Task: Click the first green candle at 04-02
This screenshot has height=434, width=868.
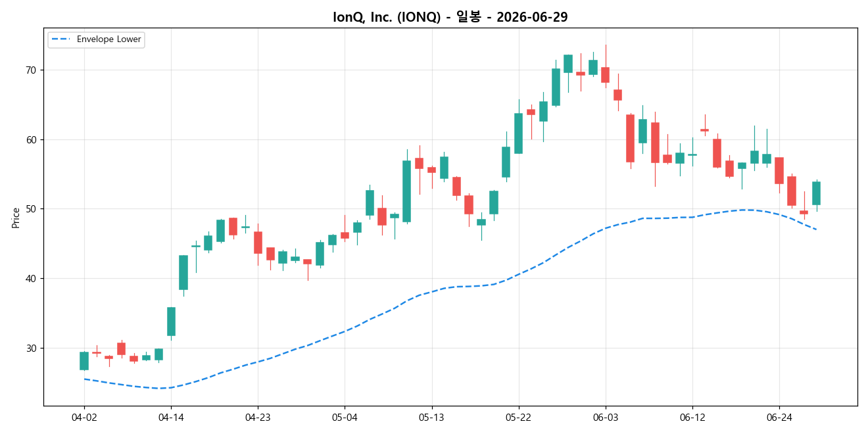Action: [x=84, y=361]
